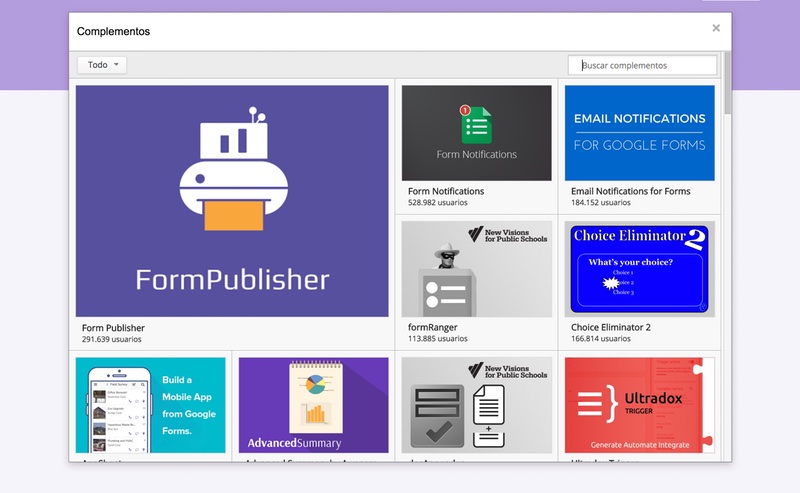800x493 pixels.
Task: Open the Todo category dropdown
Action: pyautogui.click(x=102, y=65)
